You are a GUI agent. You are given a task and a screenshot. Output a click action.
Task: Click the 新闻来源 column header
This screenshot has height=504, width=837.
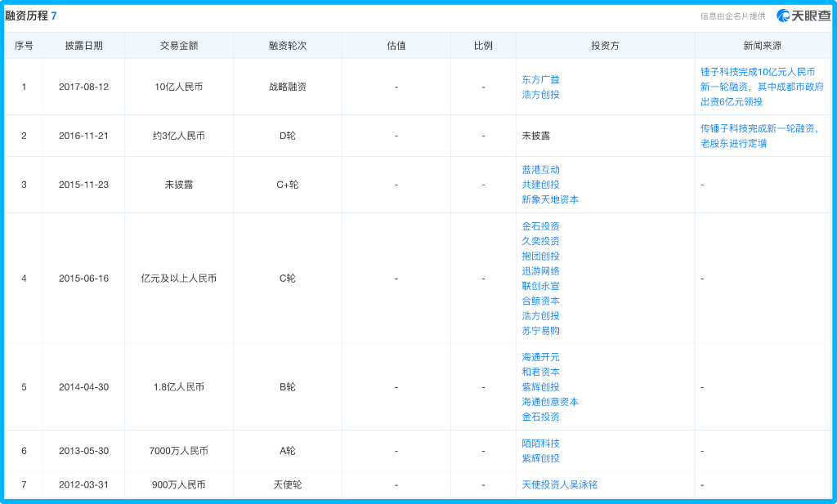(763, 46)
